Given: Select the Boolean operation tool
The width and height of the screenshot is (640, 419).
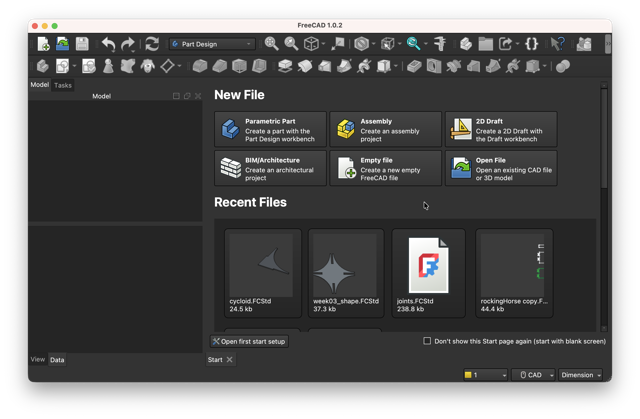Looking at the screenshot, I should tap(563, 66).
